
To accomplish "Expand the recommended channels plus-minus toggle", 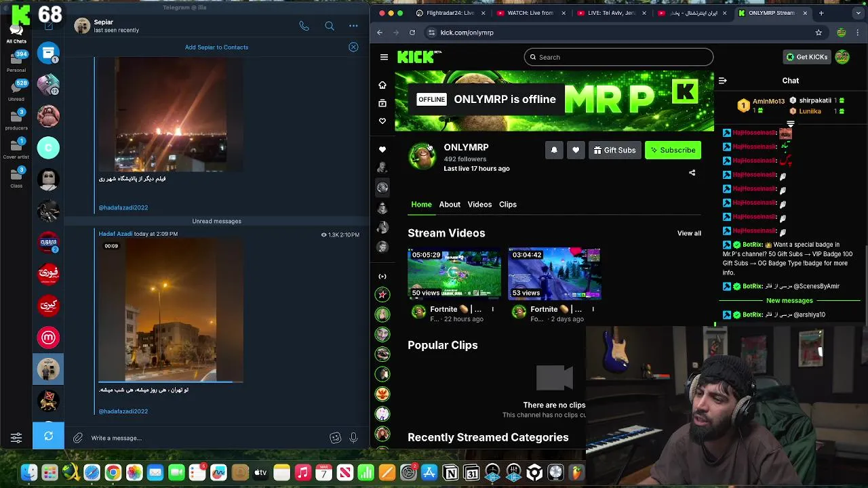I will [x=382, y=276].
